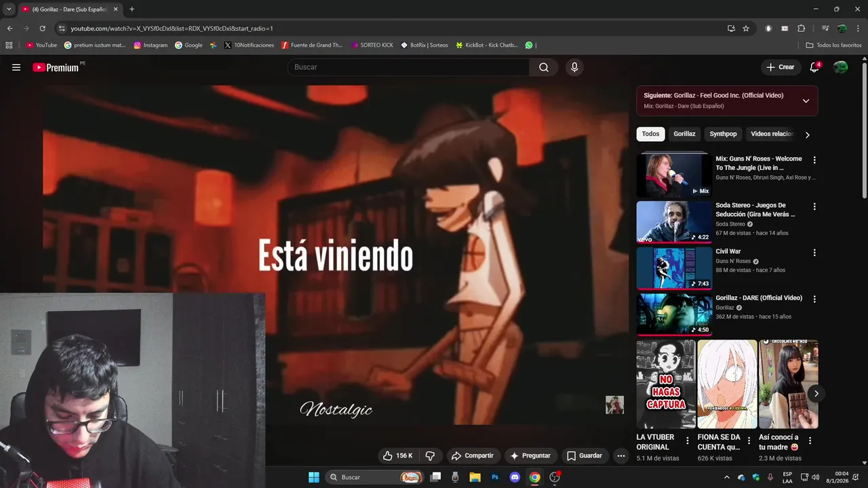Screen dimensions: 868x488
Task: Open options for La Vtuber Original short
Action: tap(688, 441)
